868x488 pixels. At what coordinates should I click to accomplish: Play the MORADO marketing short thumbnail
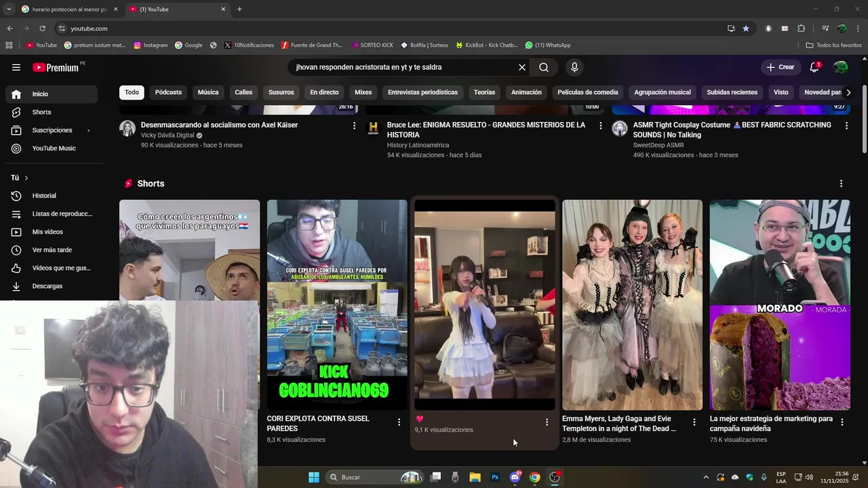pos(780,304)
